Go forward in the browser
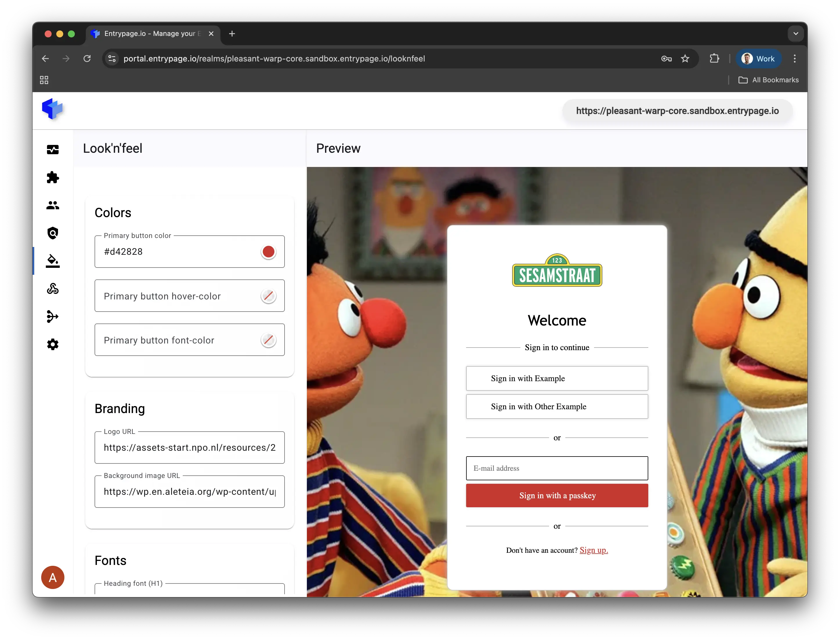The width and height of the screenshot is (840, 640). [x=66, y=59]
